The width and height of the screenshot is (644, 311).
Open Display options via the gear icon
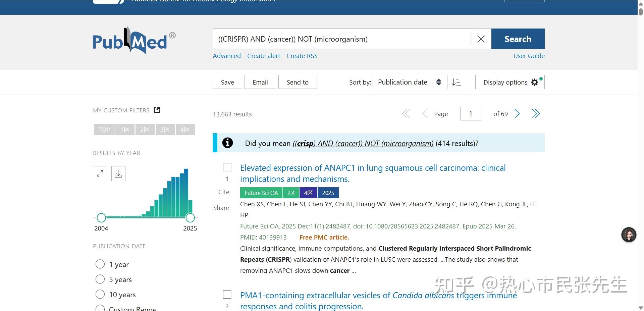coord(535,82)
